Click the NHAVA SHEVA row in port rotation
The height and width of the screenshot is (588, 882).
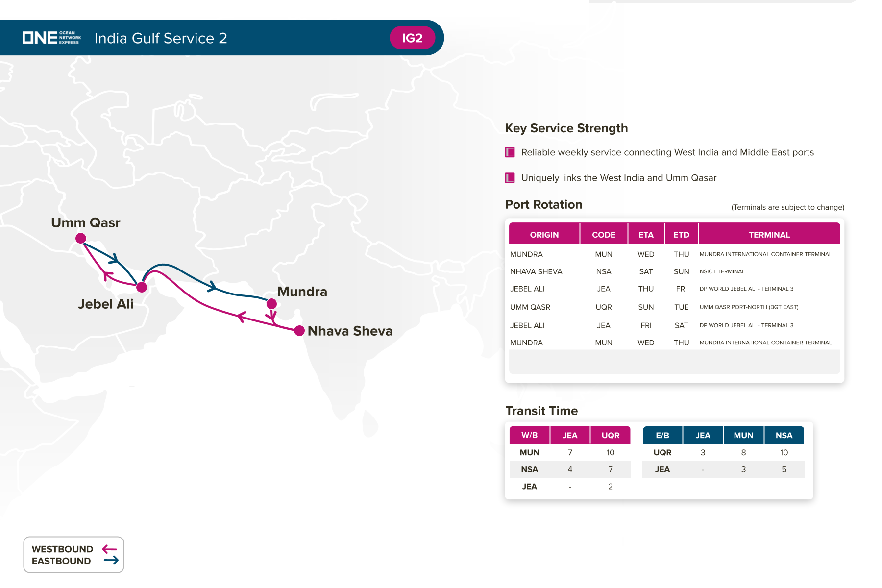click(536, 271)
